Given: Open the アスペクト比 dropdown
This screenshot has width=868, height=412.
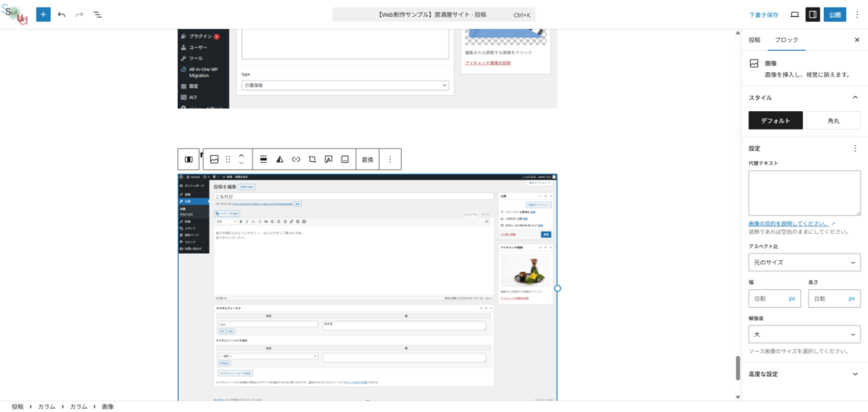Looking at the screenshot, I should click(x=804, y=263).
